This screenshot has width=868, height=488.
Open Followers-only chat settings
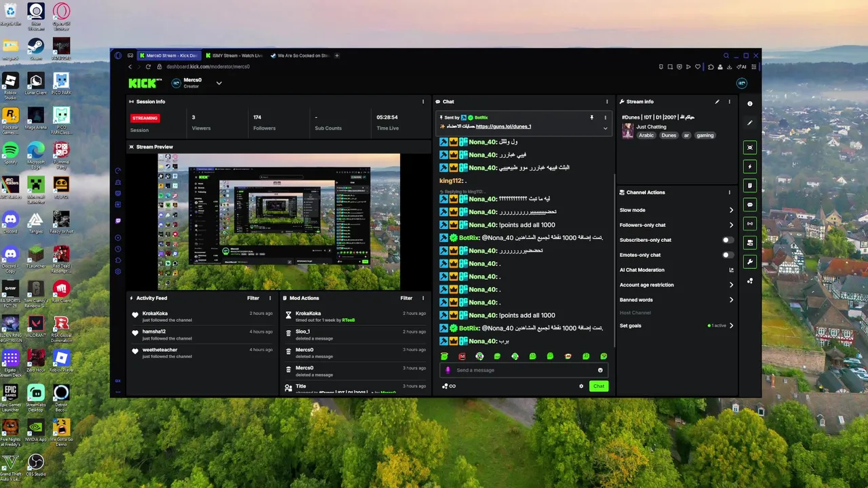tap(677, 225)
